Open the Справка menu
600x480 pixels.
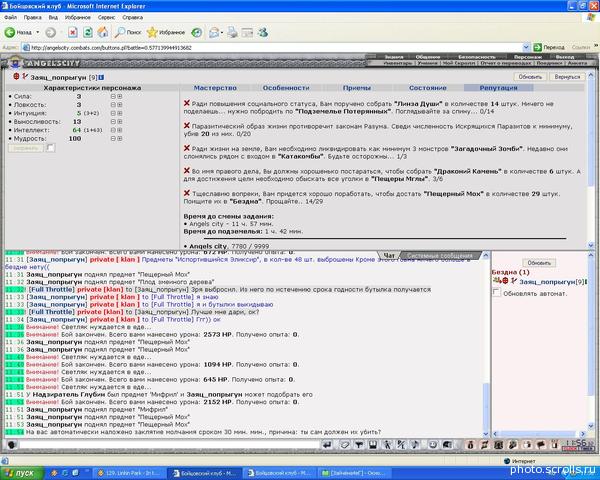[x=132, y=18]
